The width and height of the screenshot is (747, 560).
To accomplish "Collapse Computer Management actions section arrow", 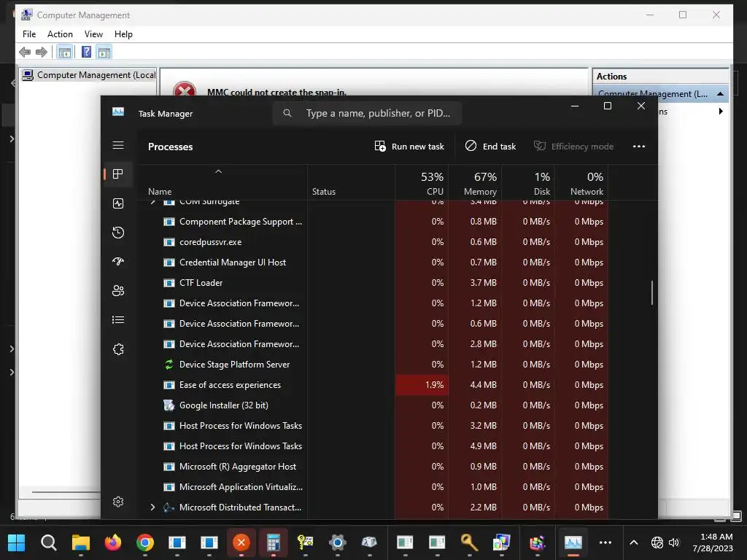I will [x=720, y=94].
